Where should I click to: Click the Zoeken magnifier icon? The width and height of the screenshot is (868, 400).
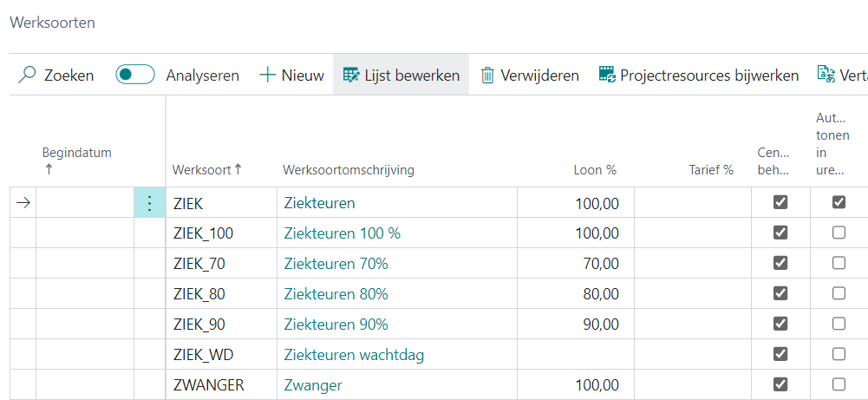click(x=27, y=75)
